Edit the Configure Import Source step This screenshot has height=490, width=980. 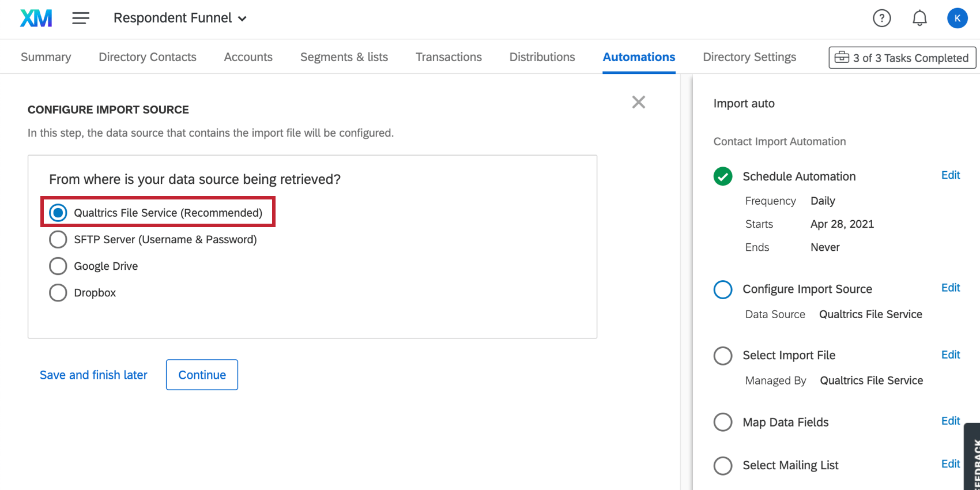pyautogui.click(x=951, y=288)
